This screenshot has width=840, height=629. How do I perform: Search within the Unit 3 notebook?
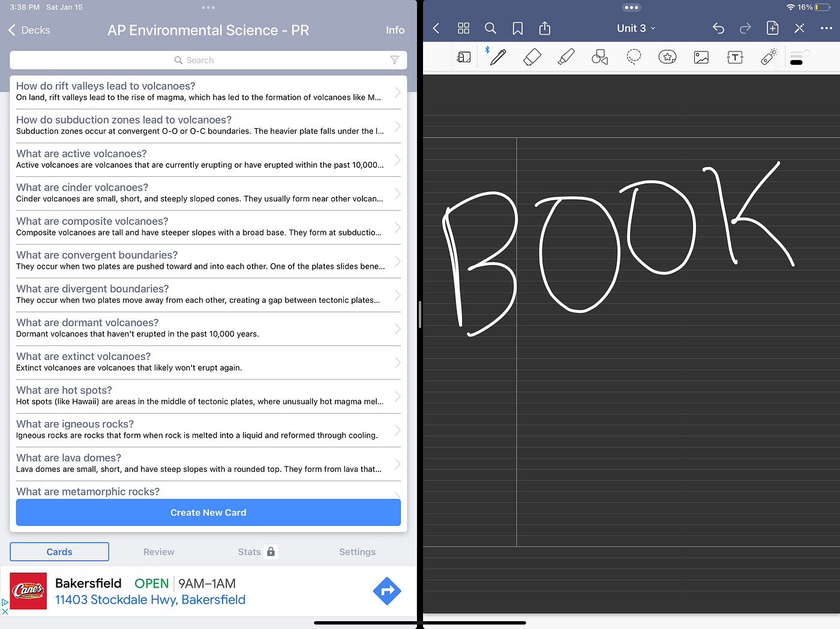point(490,28)
